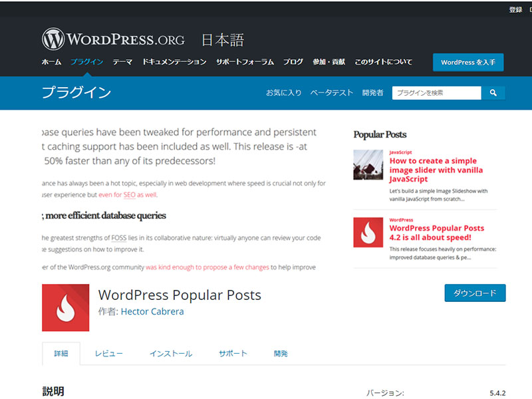Image resolution: width=532 pixels, height=399 pixels.
Task: Open the サポートフォーラム menu item
Action: (x=245, y=62)
